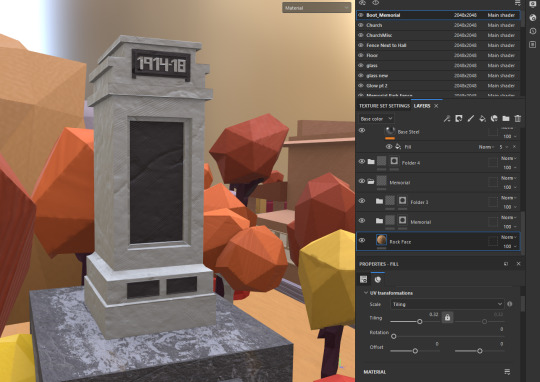
Task: Open the texture set list settings menu icon
Action: pos(518,3)
